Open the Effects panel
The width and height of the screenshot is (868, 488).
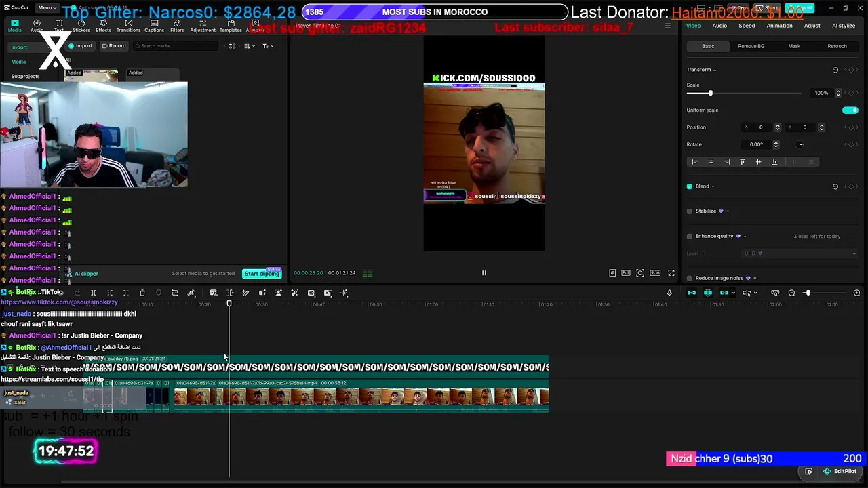103,26
